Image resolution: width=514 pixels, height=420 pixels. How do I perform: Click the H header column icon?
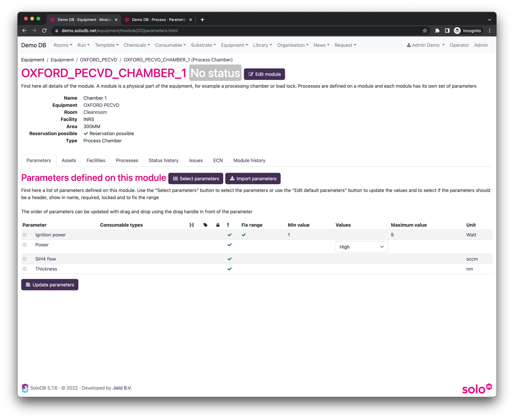192,225
